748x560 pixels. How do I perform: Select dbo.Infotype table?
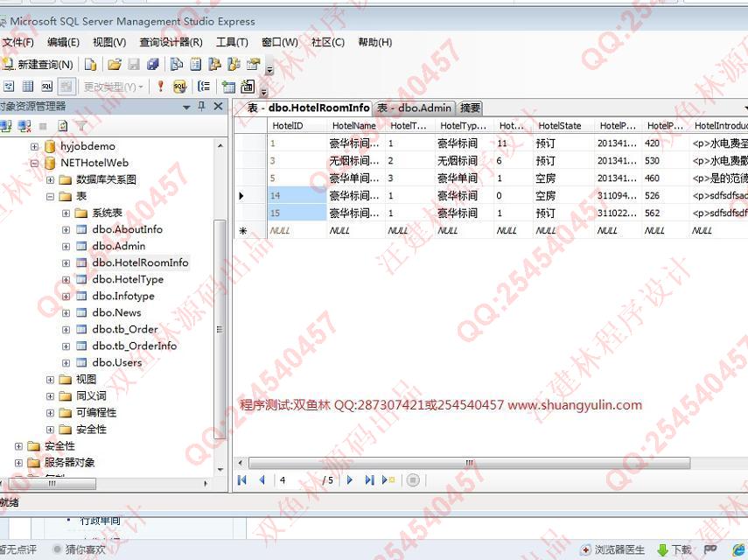coord(123,297)
